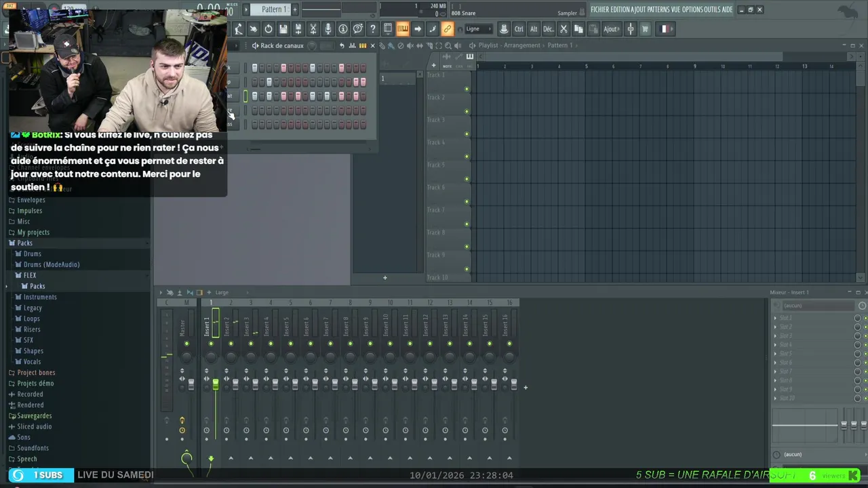Click the copy pages icon beside scissors

tap(578, 28)
